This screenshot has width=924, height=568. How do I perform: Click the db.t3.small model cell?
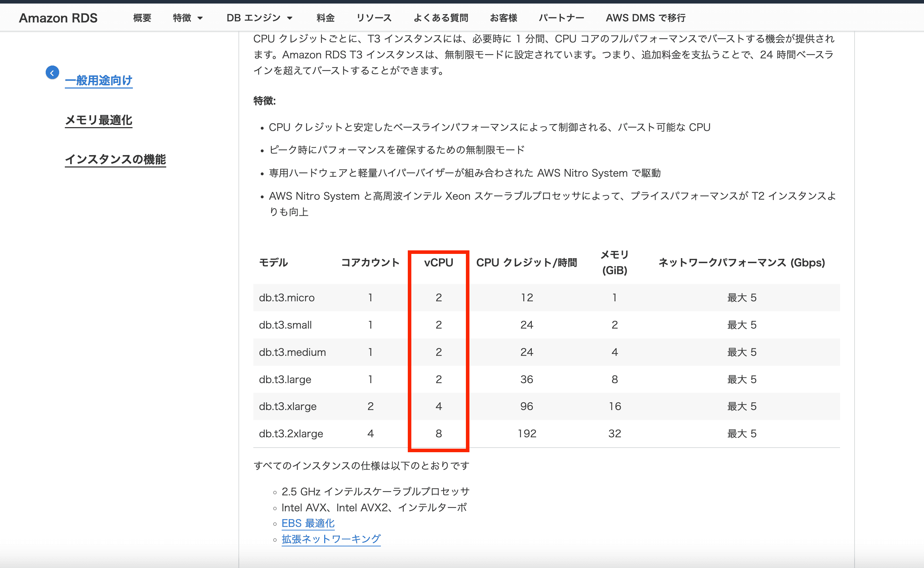[285, 325]
